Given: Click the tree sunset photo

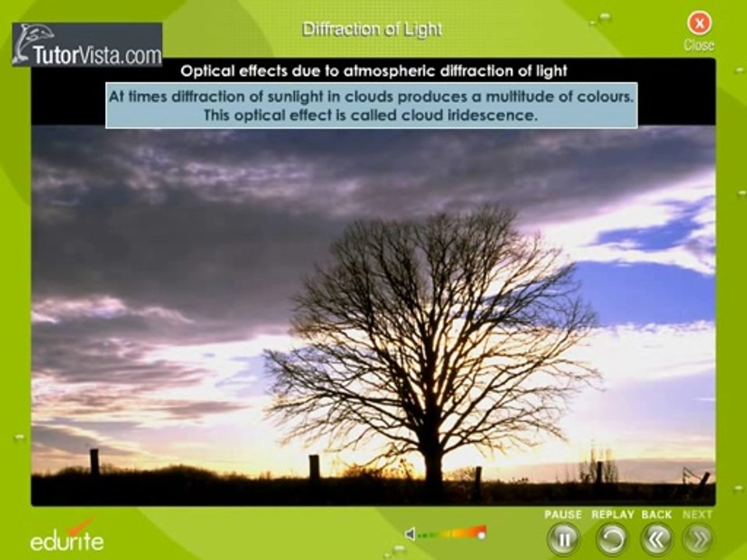Looking at the screenshot, I should tap(373, 315).
